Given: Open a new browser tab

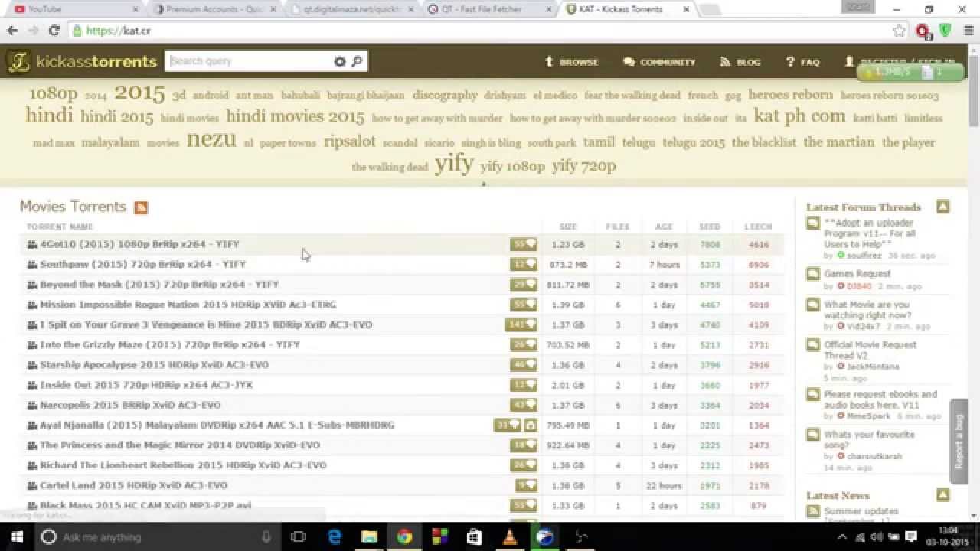Looking at the screenshot, I should pyautogui.click(x=710, y=10).
